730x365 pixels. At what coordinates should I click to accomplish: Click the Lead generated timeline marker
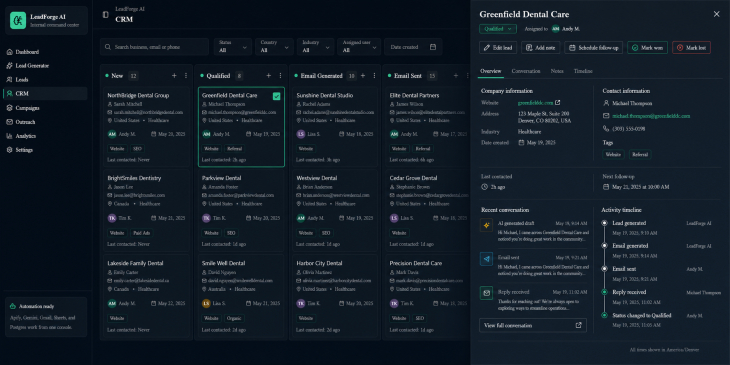(x=604, y=223)
